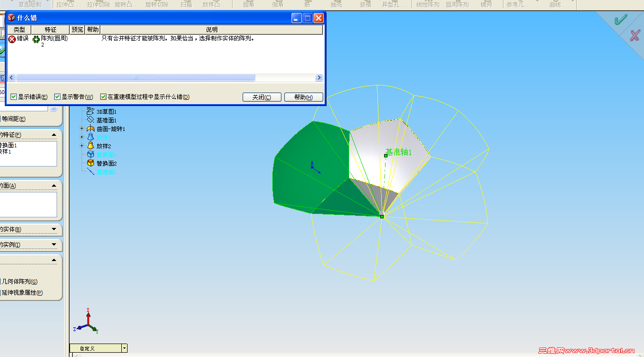The image size is (644, 357).
Task: Toggle 显示警告 checkbox
Action: coord(57,97)
